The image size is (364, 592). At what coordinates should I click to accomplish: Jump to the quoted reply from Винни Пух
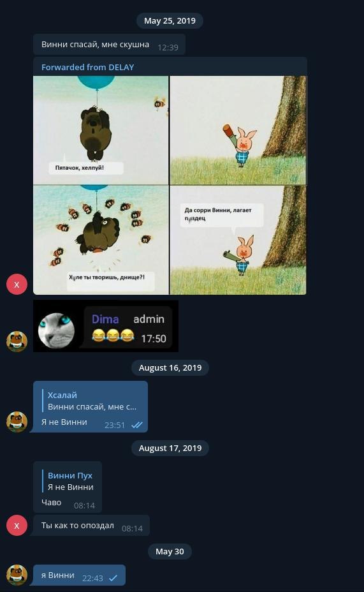click(x=68, y=482)
